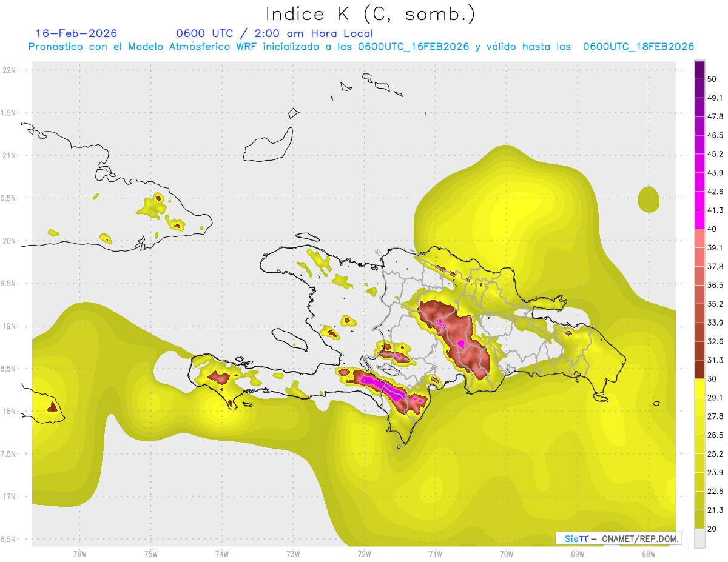The image size is (728, 562).
Task: Click the "76W" longitude label
Action: 79,554
